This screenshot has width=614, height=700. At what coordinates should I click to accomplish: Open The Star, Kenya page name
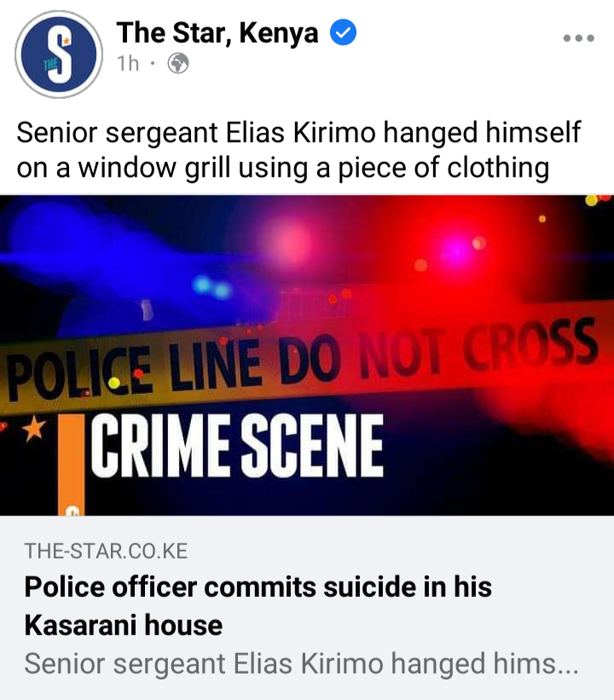click(217, 32)
